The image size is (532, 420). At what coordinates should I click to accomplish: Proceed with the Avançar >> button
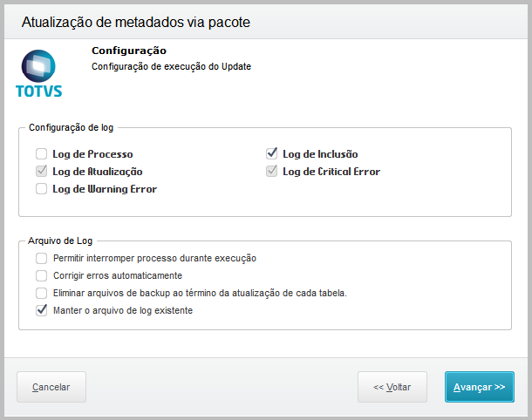click(x=479, y=387)
